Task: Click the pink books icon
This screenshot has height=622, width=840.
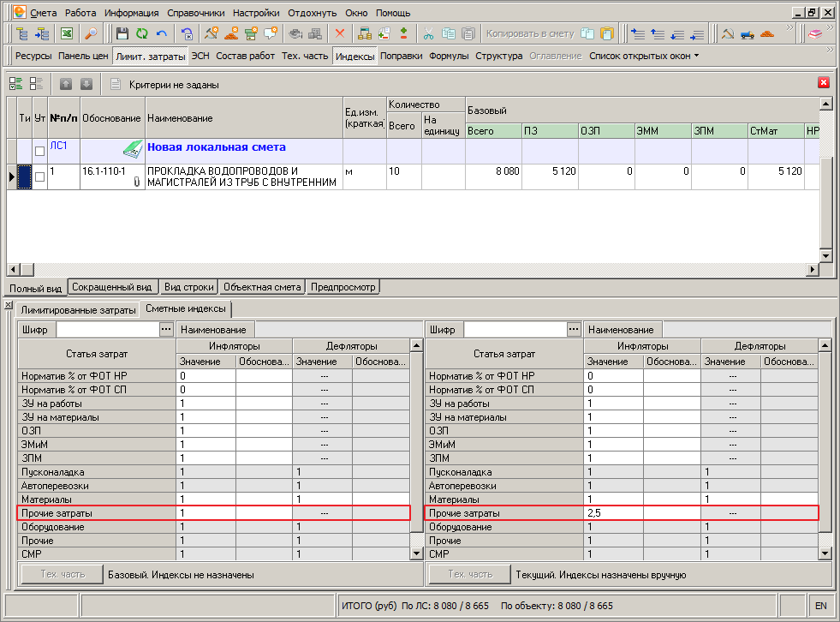Action: (x=815, y=33)
